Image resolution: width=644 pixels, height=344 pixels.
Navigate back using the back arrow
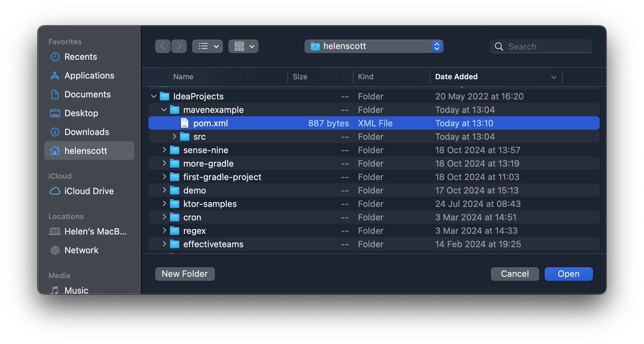pyautogui.click(x=163, y=46)
